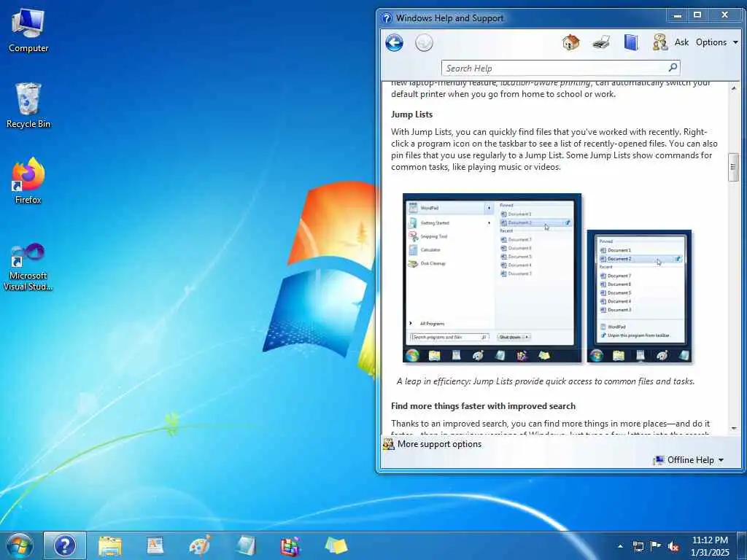Click the 'A leap in efficiency' caption
This screenshot has height=560, width=747.
[x=546, y=381]
